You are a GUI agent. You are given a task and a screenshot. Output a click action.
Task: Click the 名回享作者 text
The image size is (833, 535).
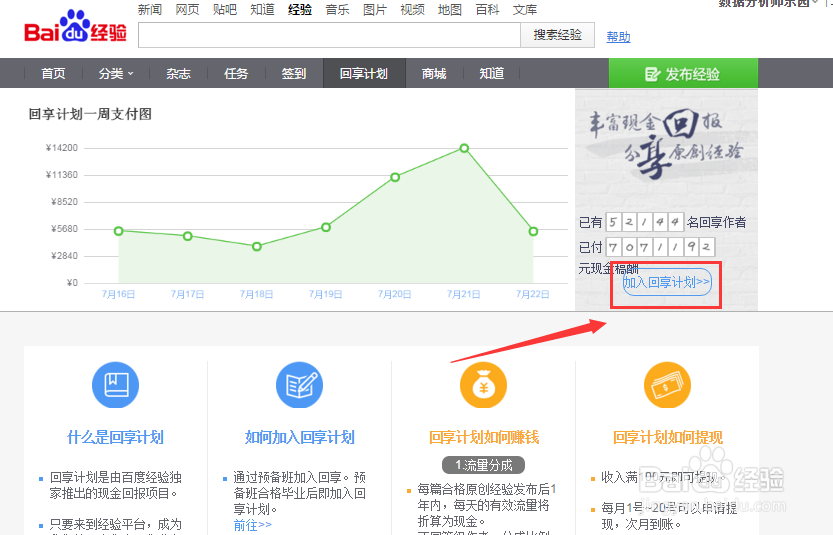716,222
